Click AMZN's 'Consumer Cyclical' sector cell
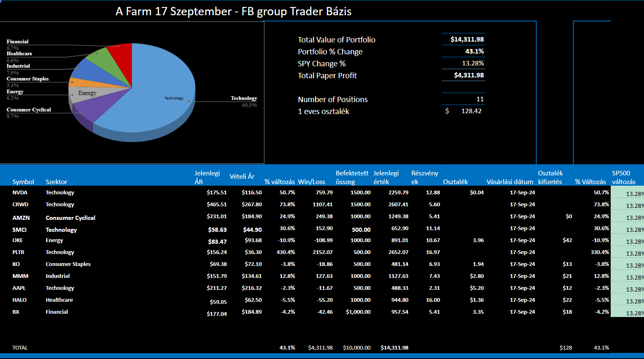644x359 pixels. (70, 218)
